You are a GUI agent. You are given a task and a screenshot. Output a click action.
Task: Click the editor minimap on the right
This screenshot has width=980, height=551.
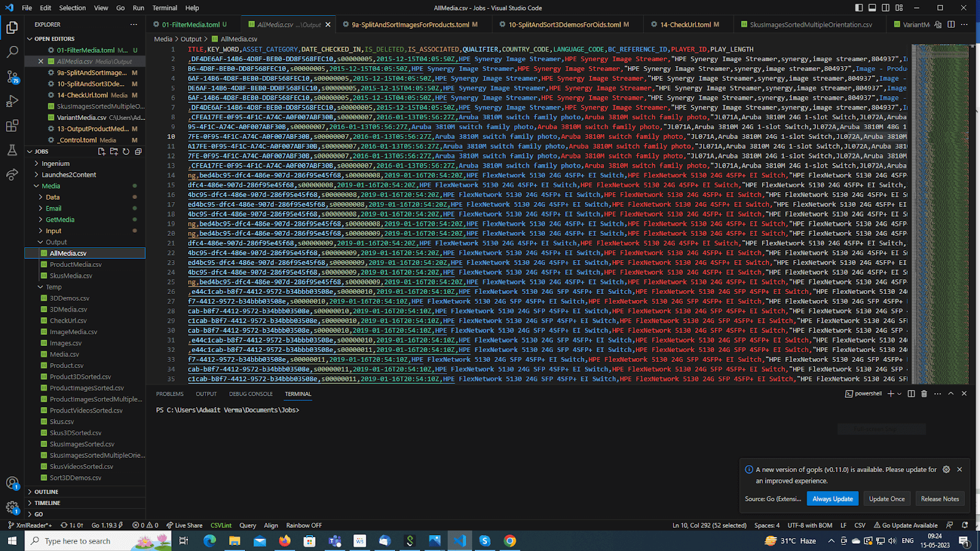940,214
